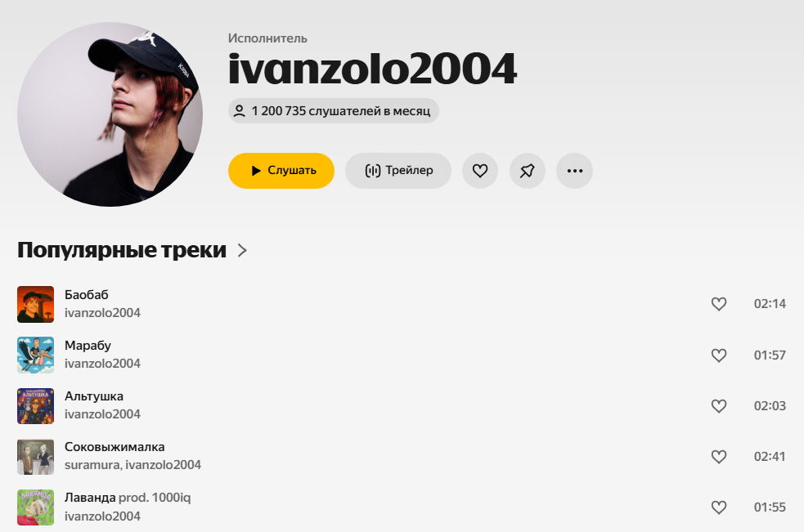Like the artist with the heart button
Image resolution: width=804 pixels, height=532 pixels.
480,171
